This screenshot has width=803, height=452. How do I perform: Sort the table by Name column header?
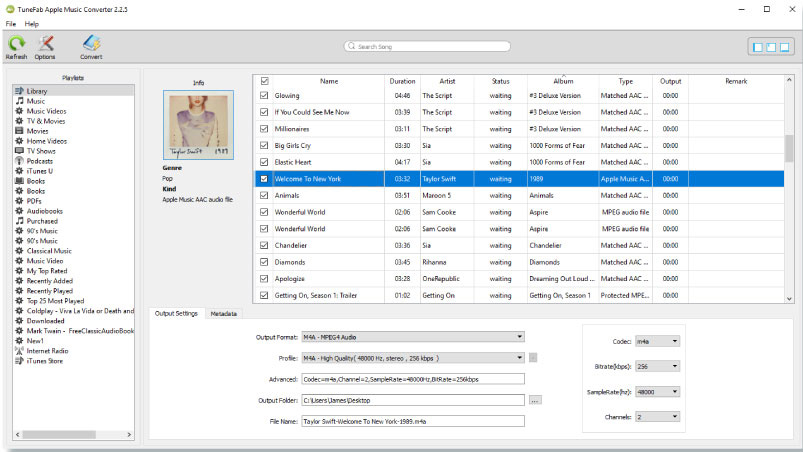pyautogui.click(x=329, y=81)
